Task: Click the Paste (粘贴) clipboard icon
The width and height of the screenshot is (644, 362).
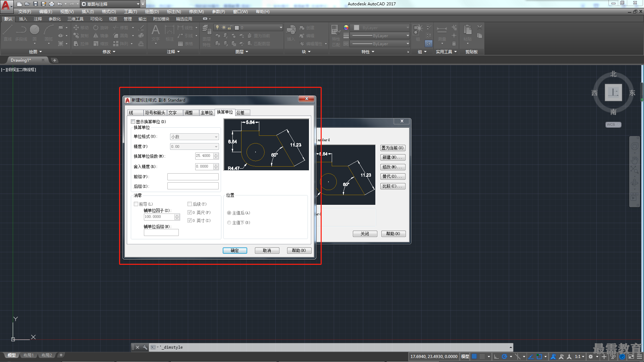Action: click(468, 33)
